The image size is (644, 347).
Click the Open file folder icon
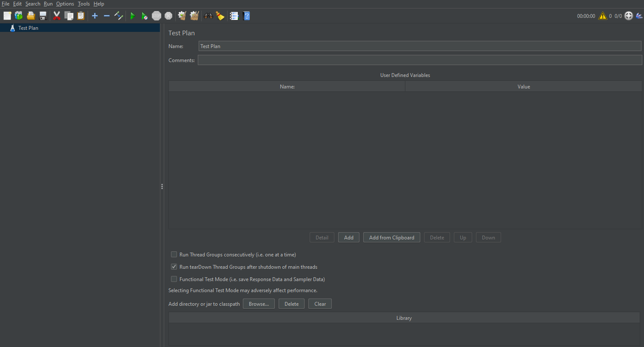click(31, 16)
